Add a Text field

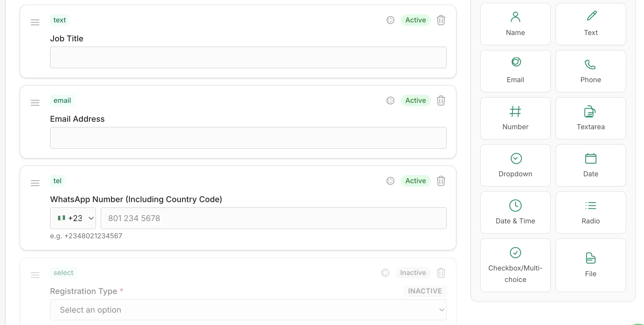tap(591, 24)
